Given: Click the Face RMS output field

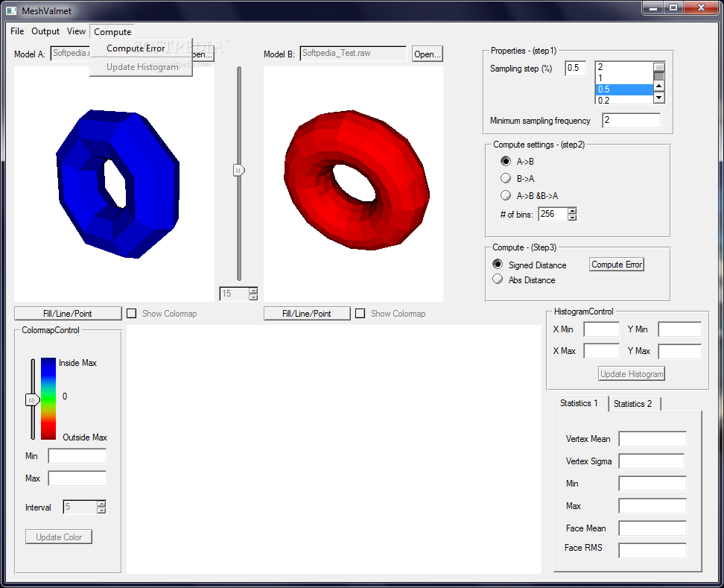Looking at the screenshot, I should tap(652, 550).
